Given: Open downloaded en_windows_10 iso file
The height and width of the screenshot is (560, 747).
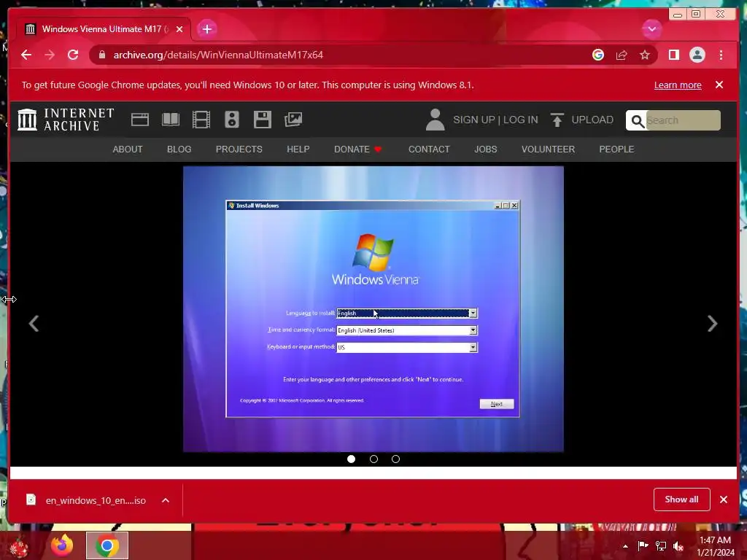Looking at the screenshot, I should 86,500.
